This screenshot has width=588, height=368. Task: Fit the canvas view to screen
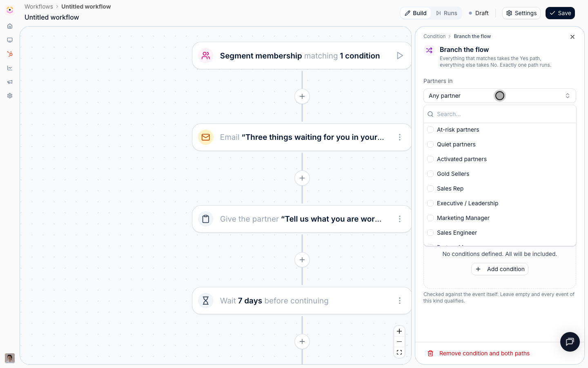[399, 352]
